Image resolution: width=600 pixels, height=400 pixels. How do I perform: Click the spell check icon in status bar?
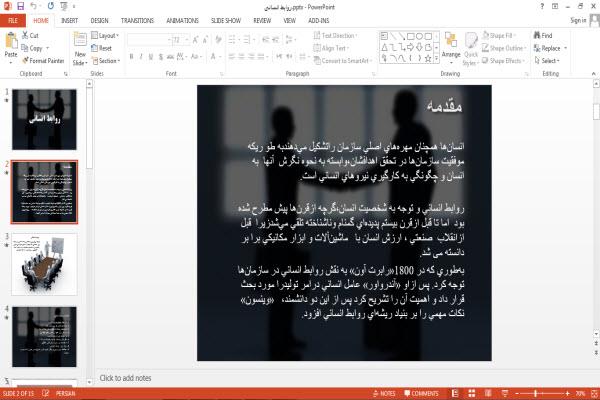coord(46,393)
